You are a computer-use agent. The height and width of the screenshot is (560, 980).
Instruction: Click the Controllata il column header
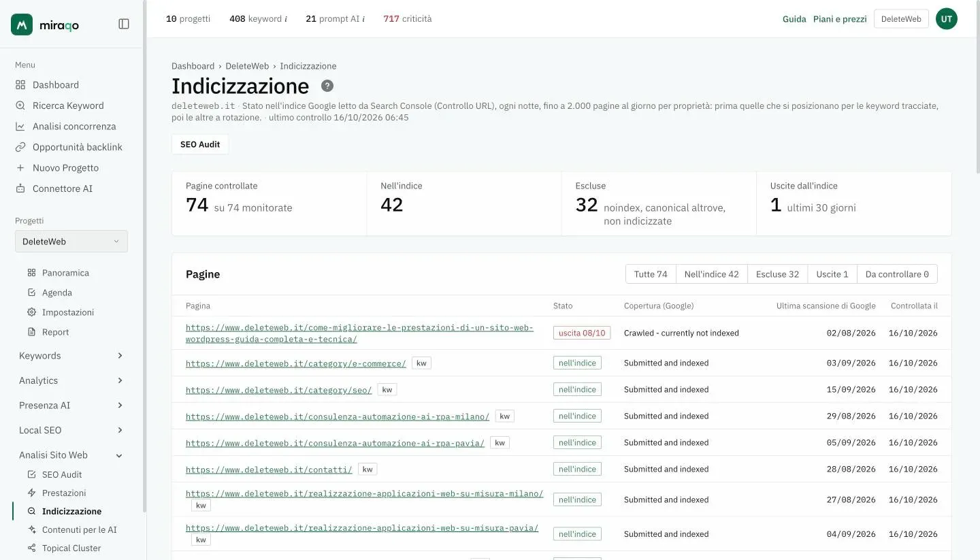pos(914,306)
